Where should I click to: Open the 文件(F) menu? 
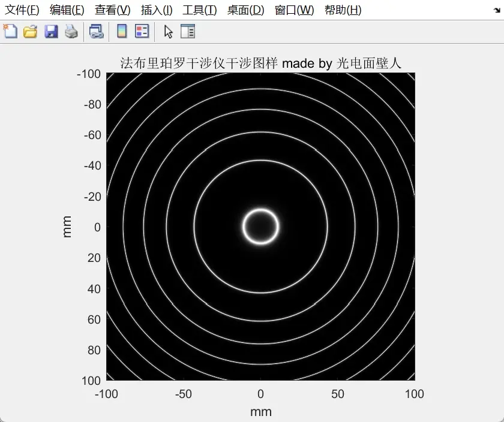[22, 10]
